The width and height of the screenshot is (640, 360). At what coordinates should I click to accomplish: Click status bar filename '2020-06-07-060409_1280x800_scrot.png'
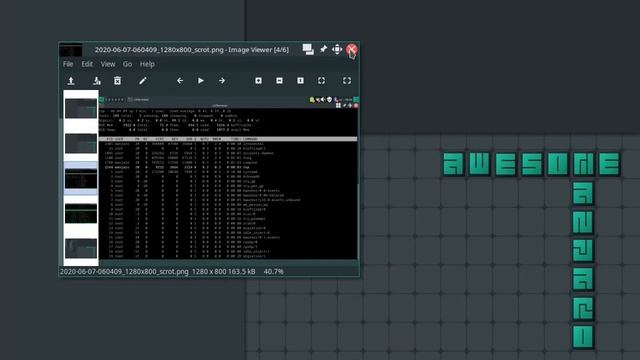click(x=124, y=271)
